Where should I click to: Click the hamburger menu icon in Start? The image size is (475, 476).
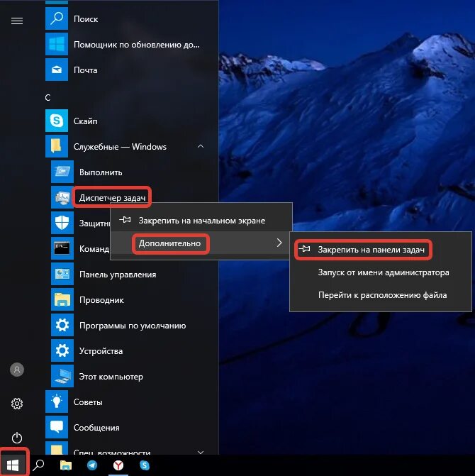click(17, 21)
